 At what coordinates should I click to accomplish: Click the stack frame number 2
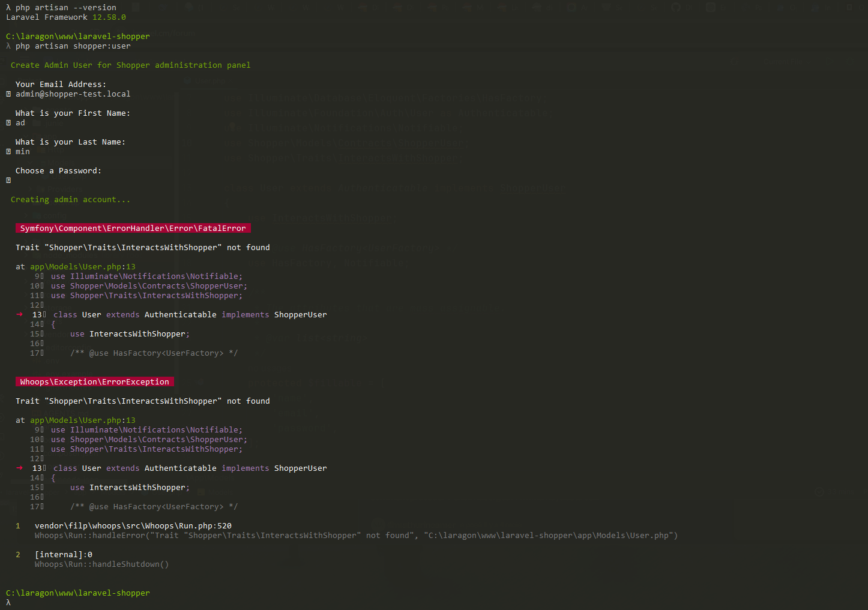pyautogui.click(x=18, y=555)
